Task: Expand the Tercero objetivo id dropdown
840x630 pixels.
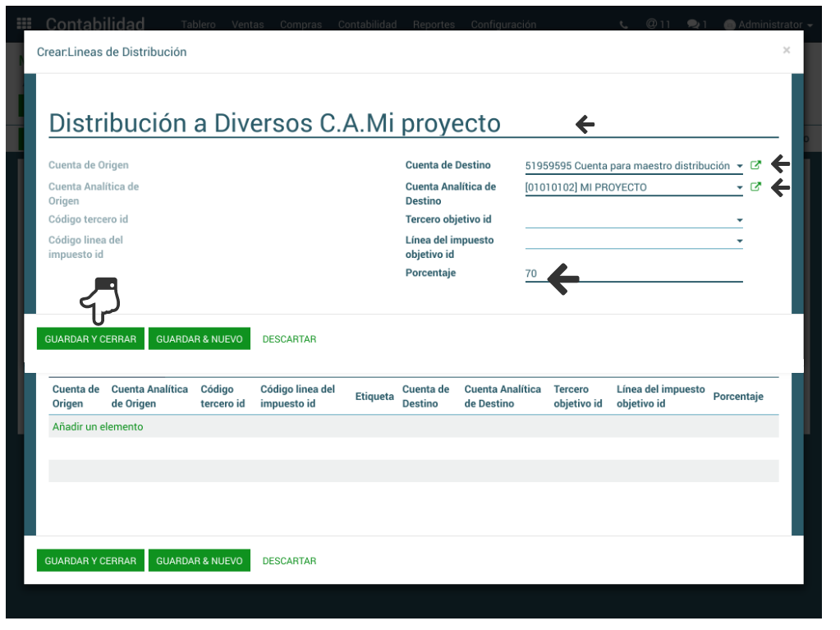Action: coord(739,220)
